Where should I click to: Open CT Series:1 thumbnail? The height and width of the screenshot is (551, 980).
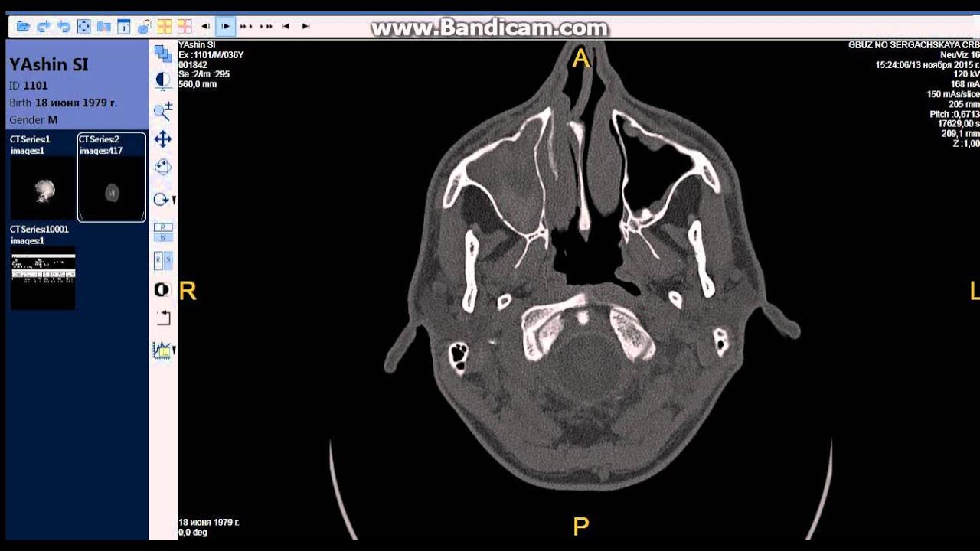coord(42,177)
